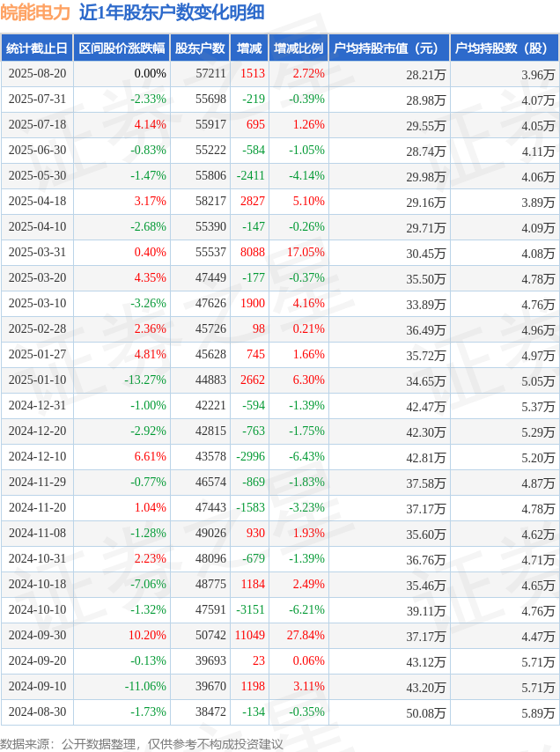Click the 近1年股东户数变化明细 heading
Image resolution: width=560 pixels, height=752 pixels.
coord(172,12)
